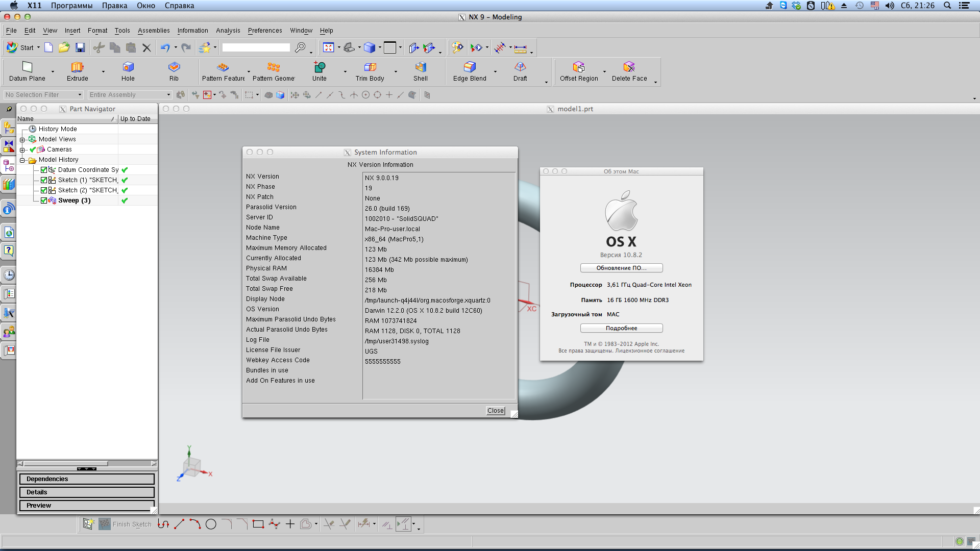Open the Unite dropdown arrow
This screenshot has width=980, height=551.
[345, 71]
